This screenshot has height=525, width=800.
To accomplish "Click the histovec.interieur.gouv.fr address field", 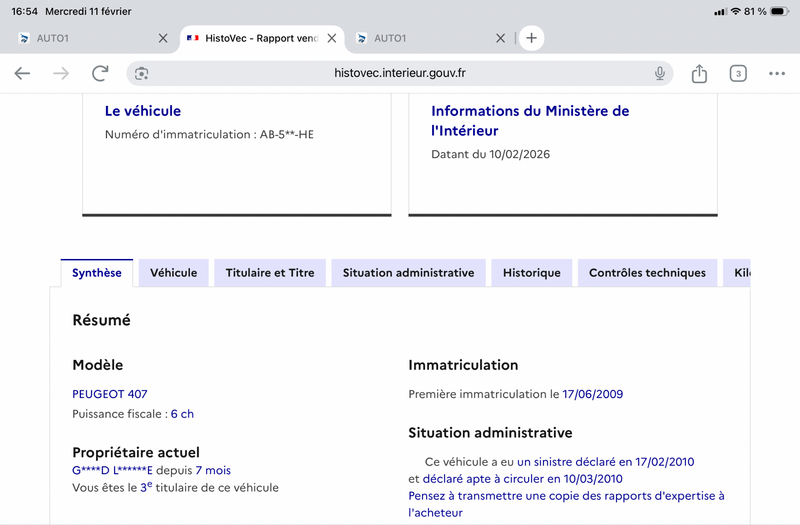I will tap(400, 73).
